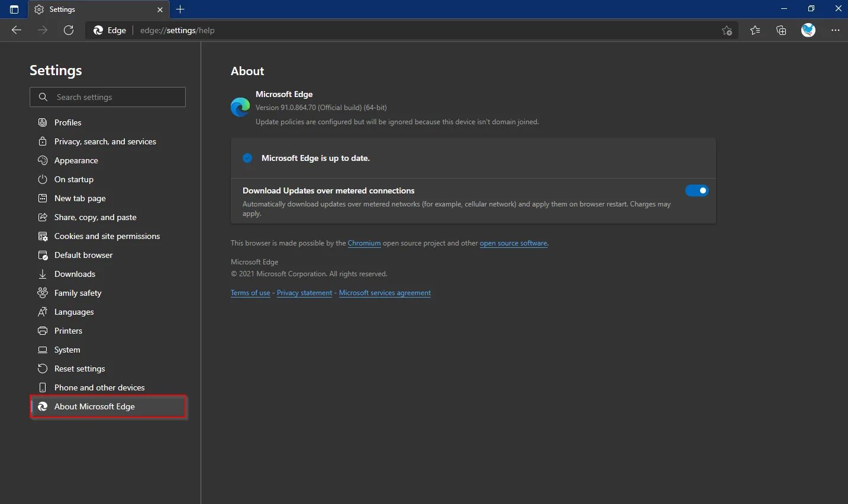Viewport: 848px width, 504px height.
Task: Open the Profiles settings page
Action: (x=108, y=122)
